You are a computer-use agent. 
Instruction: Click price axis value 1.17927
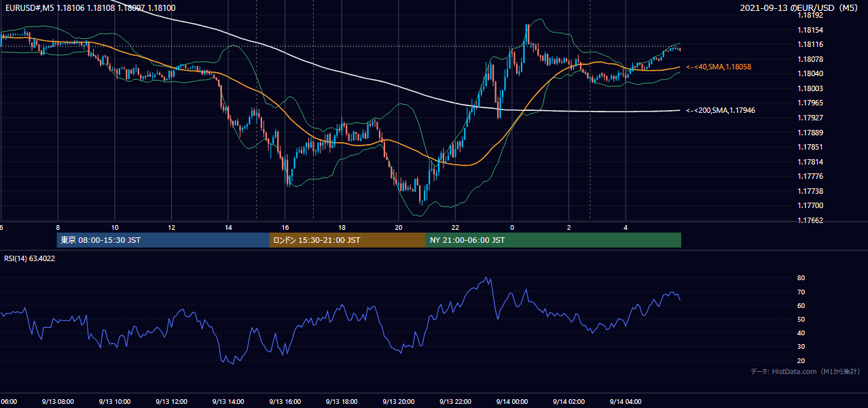811,118
